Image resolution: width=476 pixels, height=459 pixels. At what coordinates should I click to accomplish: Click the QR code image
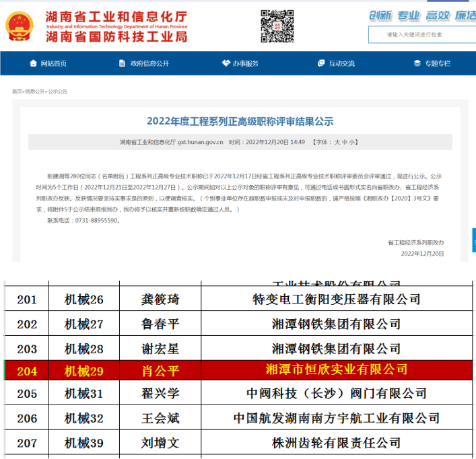[277, 26]
